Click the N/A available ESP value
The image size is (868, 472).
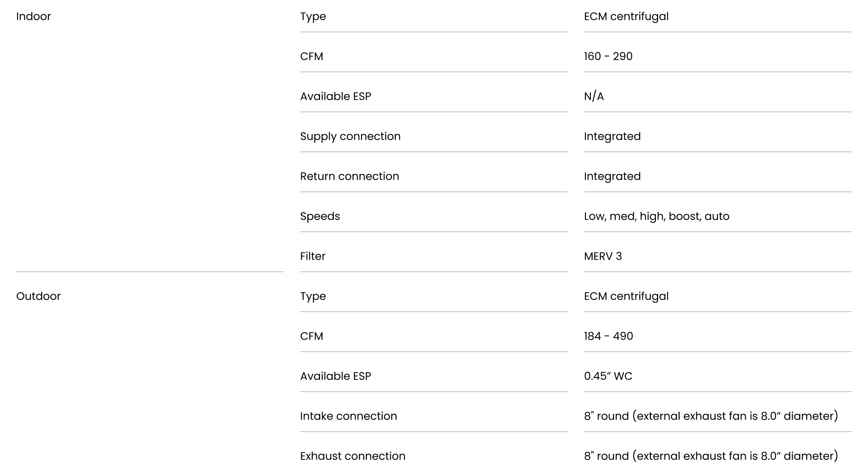(x=594, y=96)
